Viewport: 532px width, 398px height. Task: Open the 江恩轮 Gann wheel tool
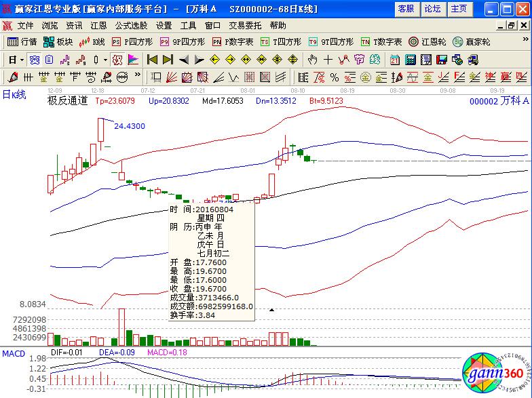426,41
